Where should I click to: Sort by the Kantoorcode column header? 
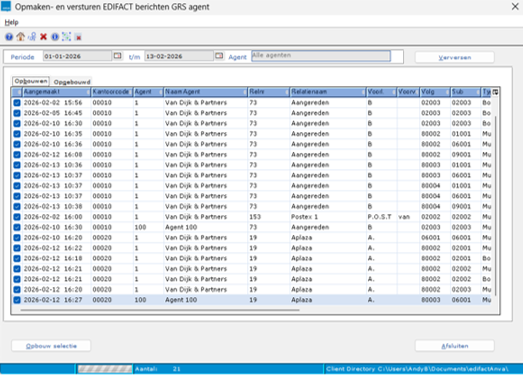tap(112, 92)
